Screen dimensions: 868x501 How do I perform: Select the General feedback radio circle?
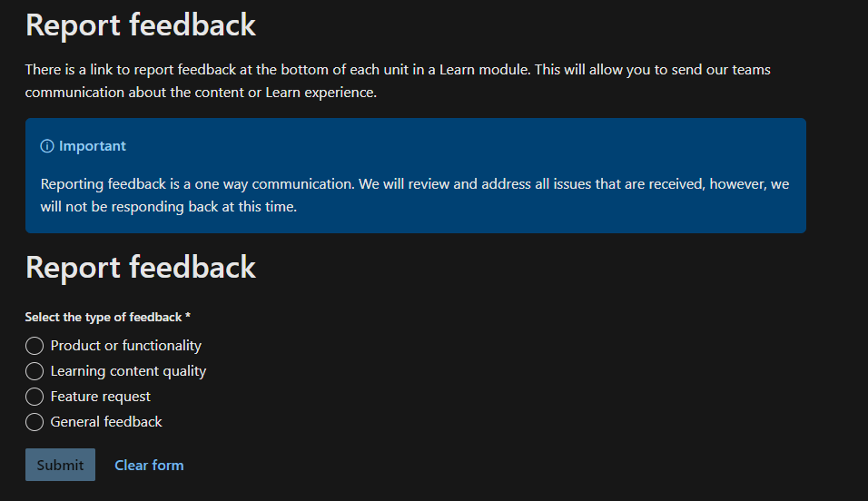(35, 422)
